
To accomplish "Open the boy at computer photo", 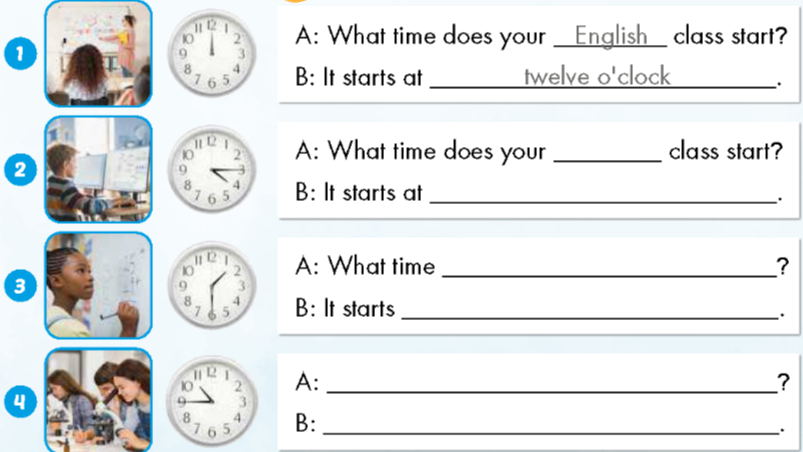I will 98,169.
